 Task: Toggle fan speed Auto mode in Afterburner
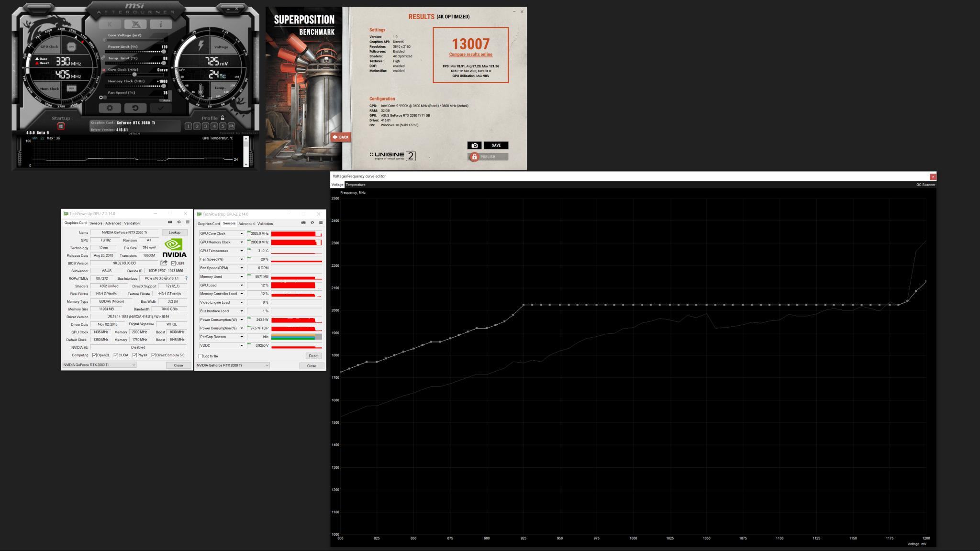point(166,100)
